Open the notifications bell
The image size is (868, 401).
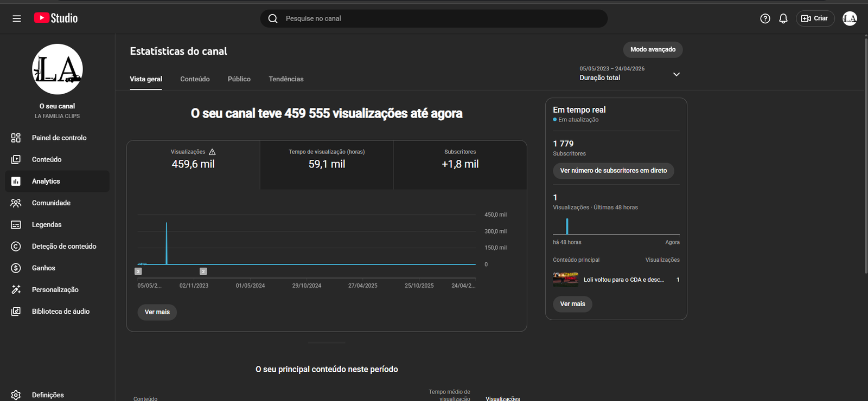(x=783, y=18)
